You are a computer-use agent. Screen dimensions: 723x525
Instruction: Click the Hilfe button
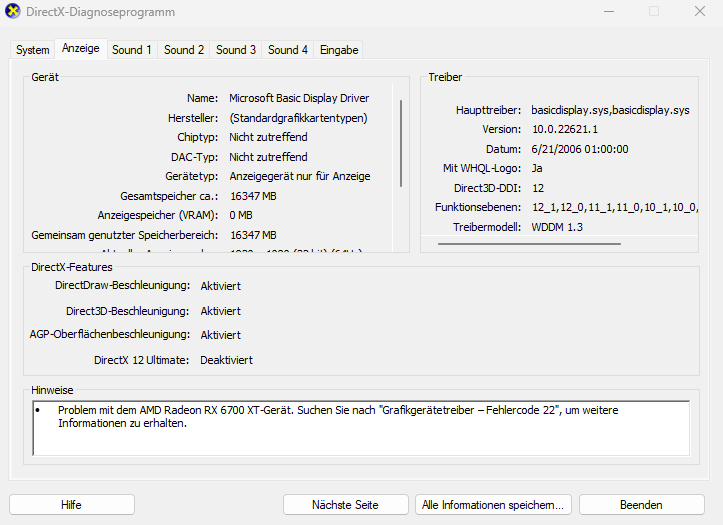pos(71,505)
